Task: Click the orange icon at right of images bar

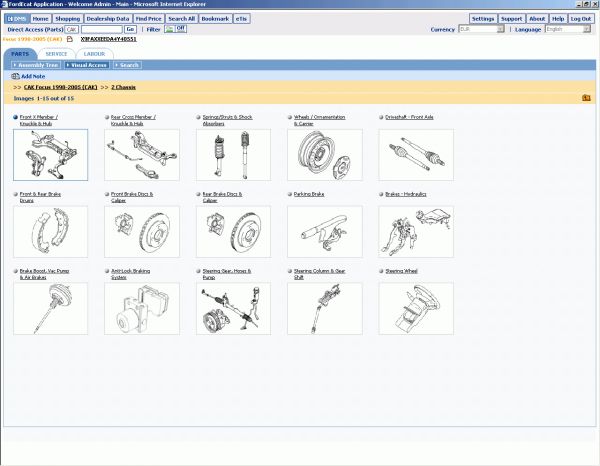Action: 585,98
